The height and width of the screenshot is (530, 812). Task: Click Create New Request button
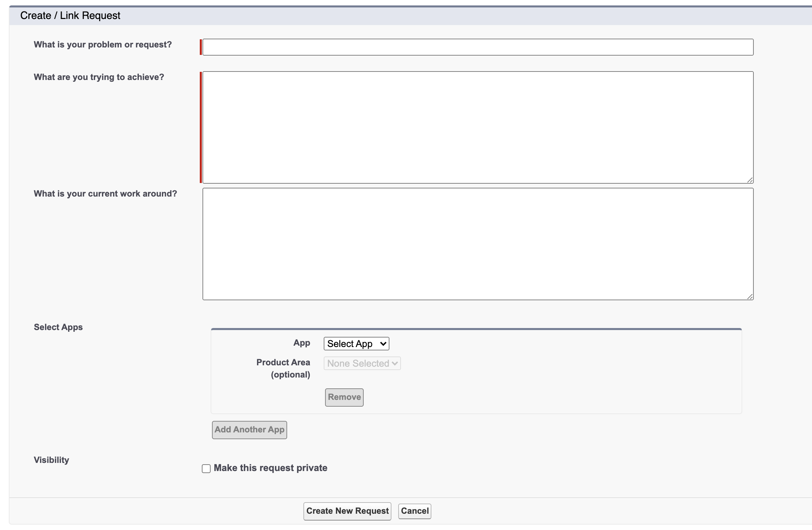click(347, 511)
